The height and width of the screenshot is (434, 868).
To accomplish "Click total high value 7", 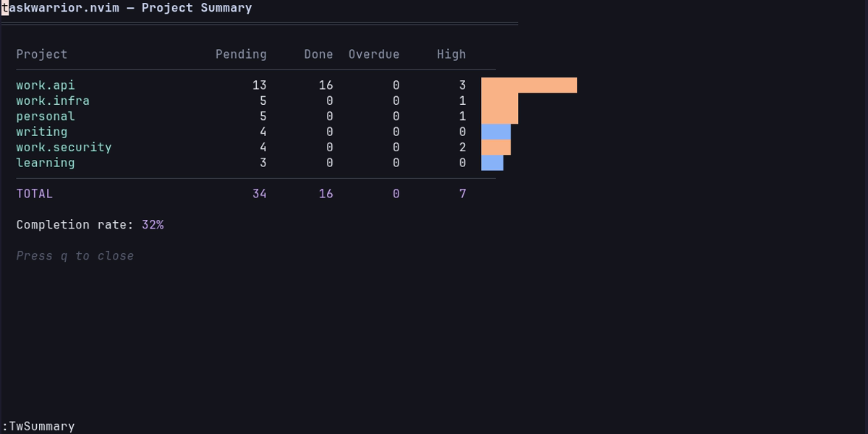I will [462, 194].
